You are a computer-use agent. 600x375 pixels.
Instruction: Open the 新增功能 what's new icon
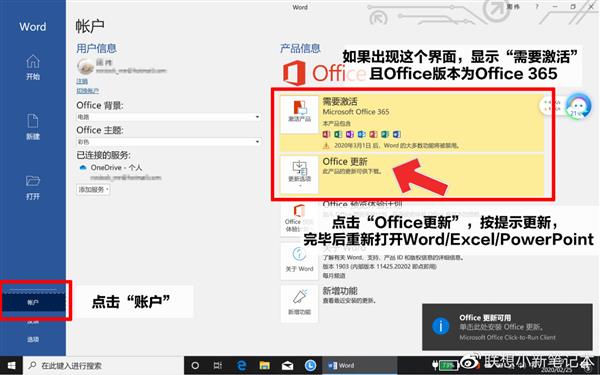(x=299, y=302)
